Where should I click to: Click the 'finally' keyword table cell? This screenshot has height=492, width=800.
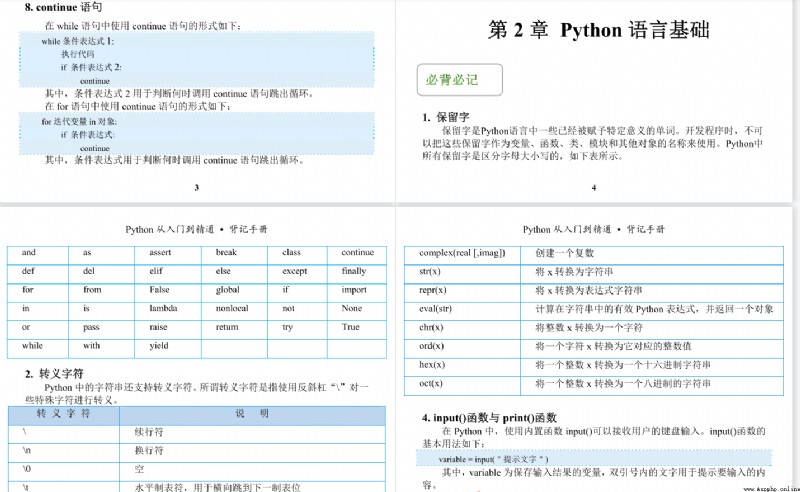coord(357,275)
